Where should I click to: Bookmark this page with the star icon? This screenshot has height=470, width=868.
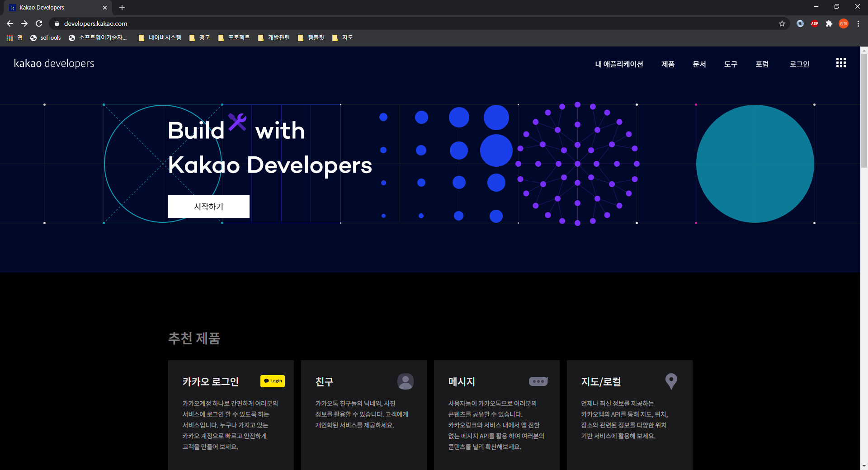[x=782, y=23]
